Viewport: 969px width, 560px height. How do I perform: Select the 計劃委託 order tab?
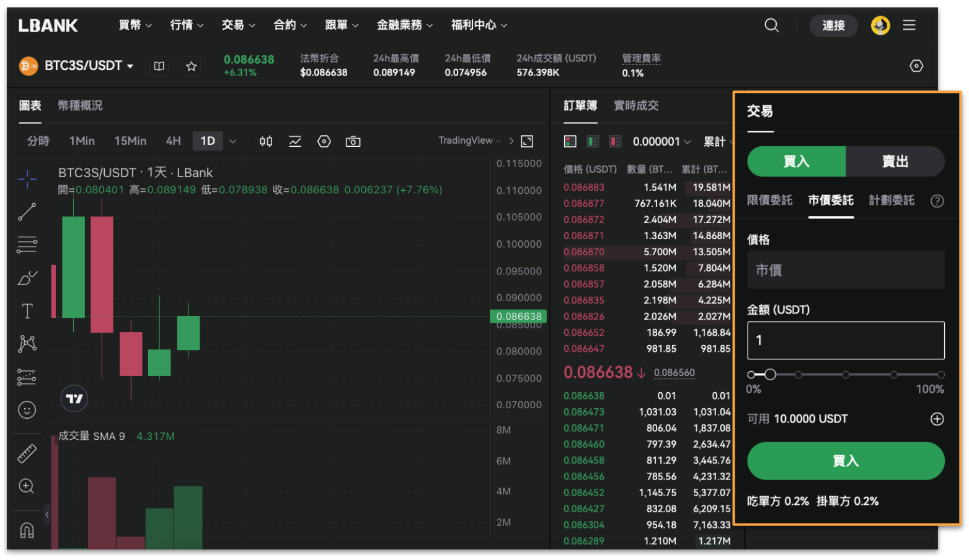click(892, 200)
